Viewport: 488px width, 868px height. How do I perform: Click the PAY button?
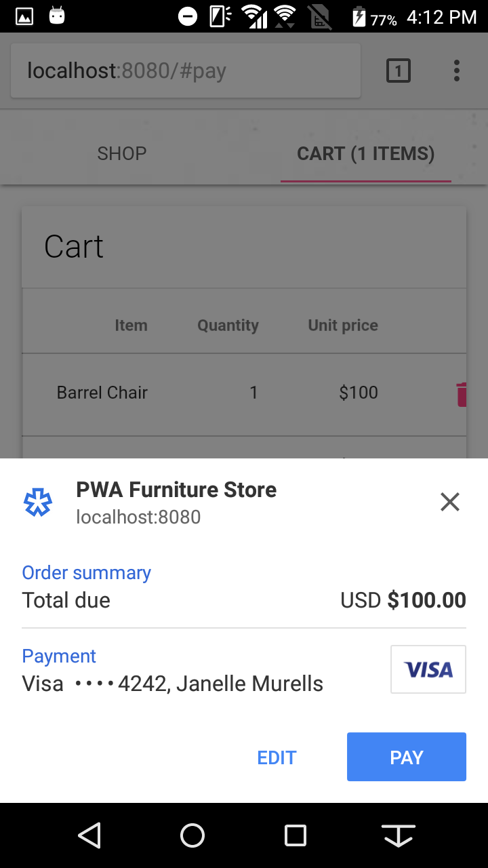tap(407, 757)
